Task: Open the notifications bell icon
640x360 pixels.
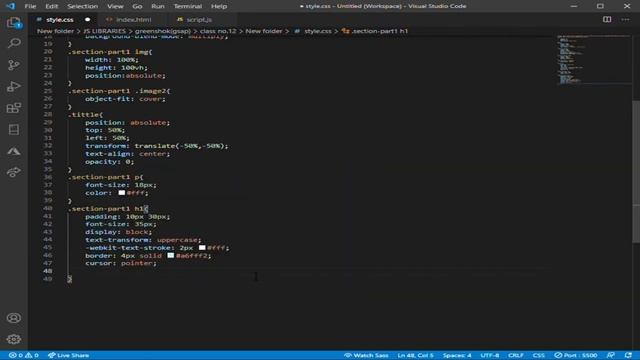Action: (628, 355)
